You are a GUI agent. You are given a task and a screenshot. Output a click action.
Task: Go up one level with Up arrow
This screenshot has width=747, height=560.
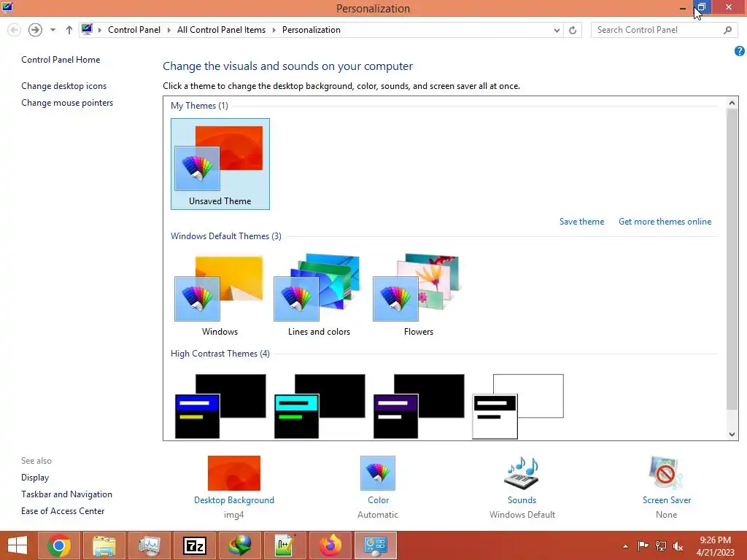tap(69, 30)
